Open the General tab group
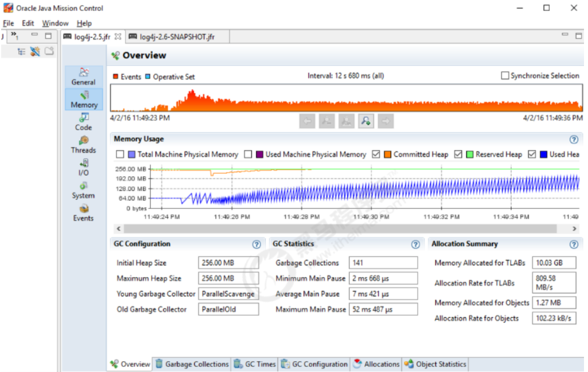Viewport: 588px width, 372px height. 84,77
